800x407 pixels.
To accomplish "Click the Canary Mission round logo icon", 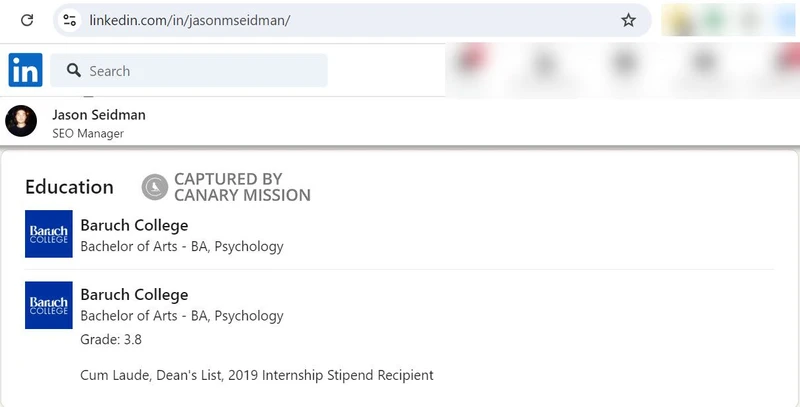I will 155,187.
